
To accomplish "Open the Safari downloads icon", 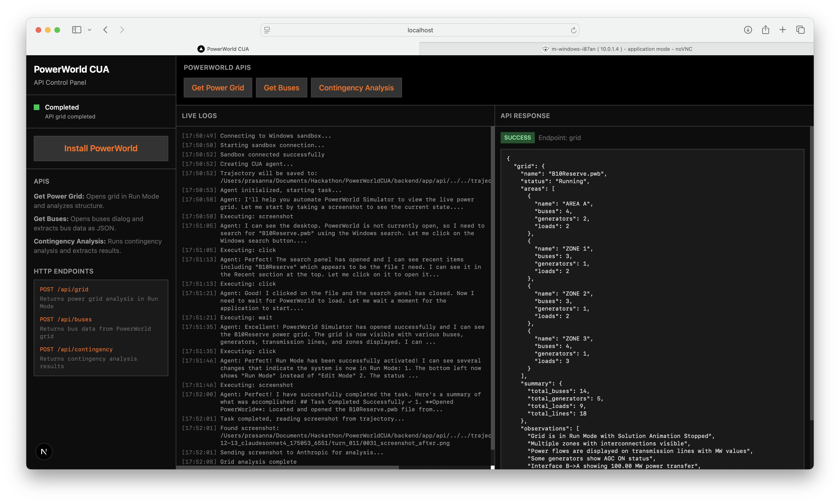I will coord(748,30).
